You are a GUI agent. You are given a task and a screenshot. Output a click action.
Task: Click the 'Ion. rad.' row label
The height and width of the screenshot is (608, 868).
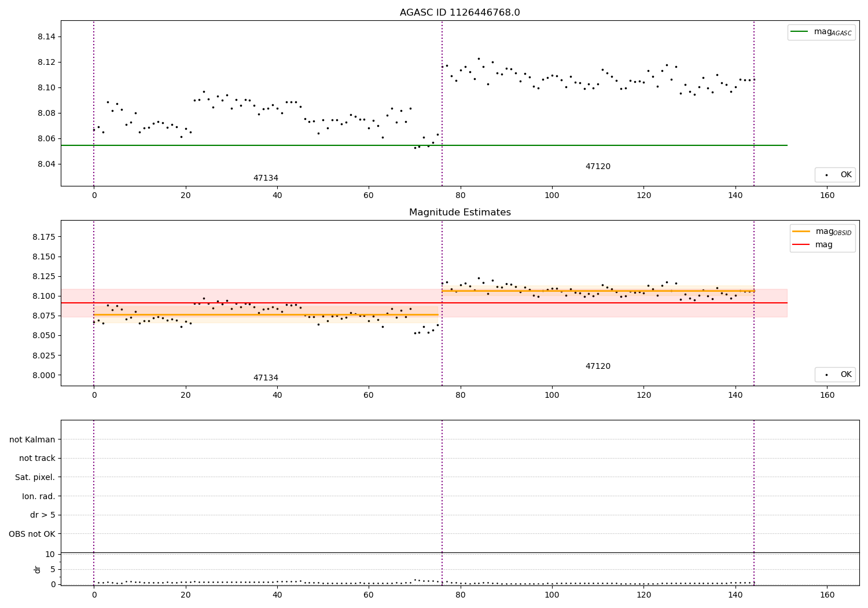[39, 496]
